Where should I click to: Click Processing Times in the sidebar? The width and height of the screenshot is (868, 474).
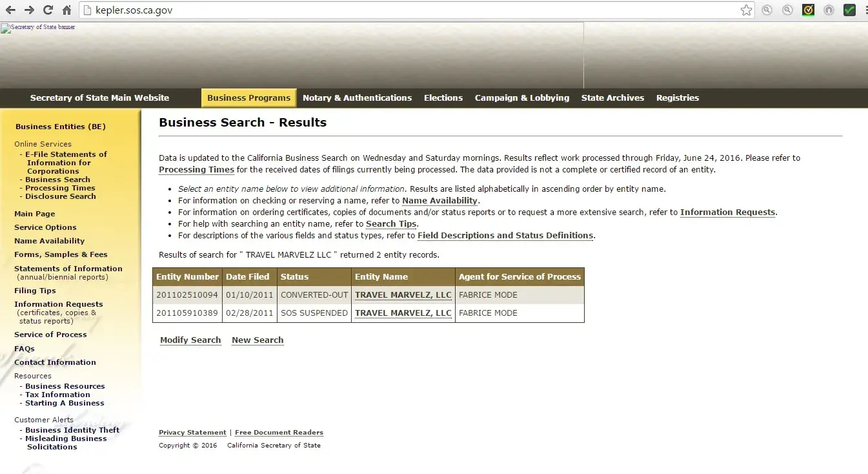(60, 188)
